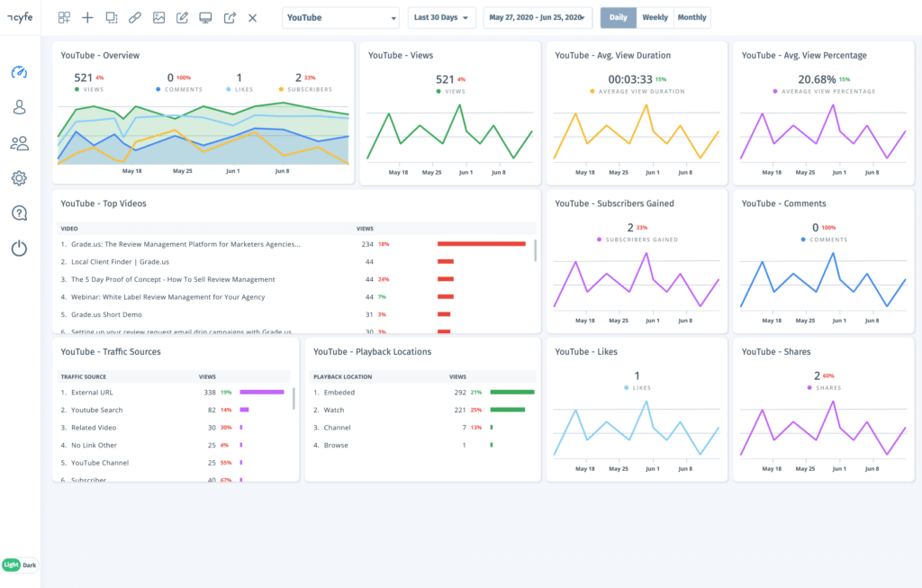Click the Traffic Sources list scrollbar

(294, 398)
